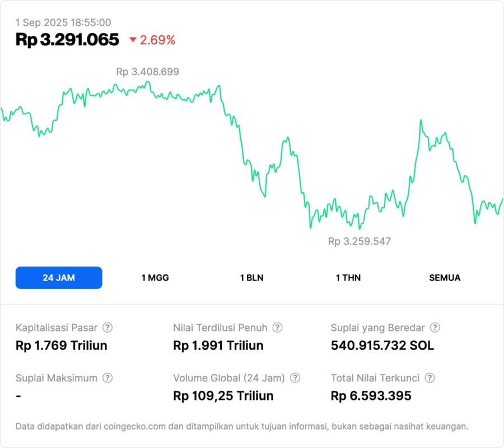The image size is (504, 448).
Task: Choose the 1 BLN chart range
Action: pyautogui.click(x=251, y=278)
